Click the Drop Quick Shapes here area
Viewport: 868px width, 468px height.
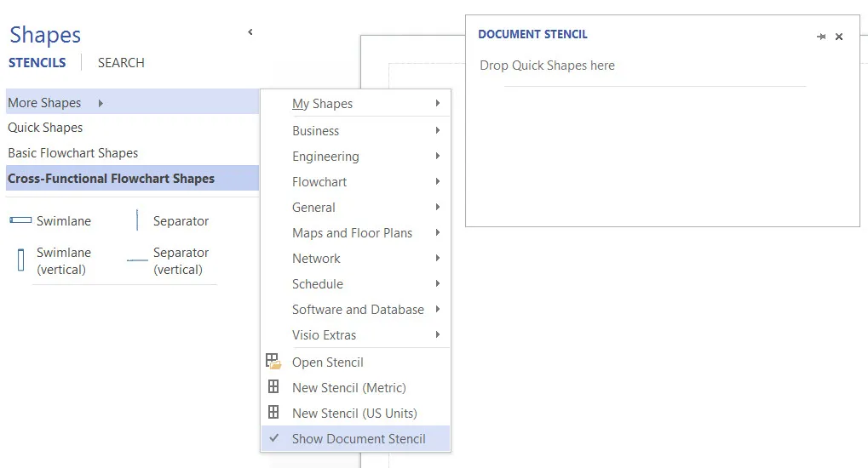[547, 66]
